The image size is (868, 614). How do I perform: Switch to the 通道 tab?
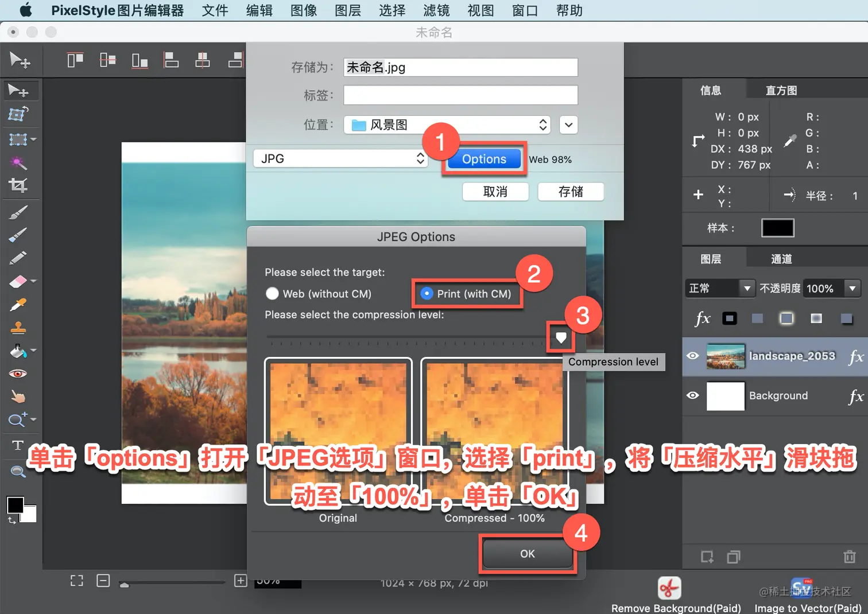click(x=781, y=259)
